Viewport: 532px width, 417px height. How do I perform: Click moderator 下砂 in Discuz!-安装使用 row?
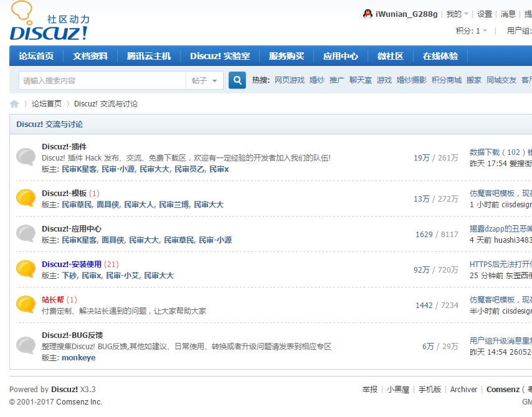(x=69, y=276)
